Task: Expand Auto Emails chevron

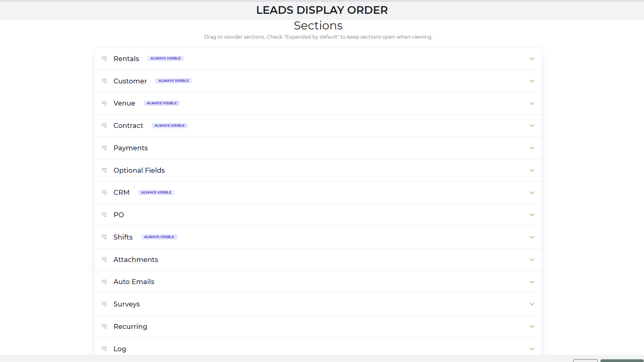Action: click(532, 282)
